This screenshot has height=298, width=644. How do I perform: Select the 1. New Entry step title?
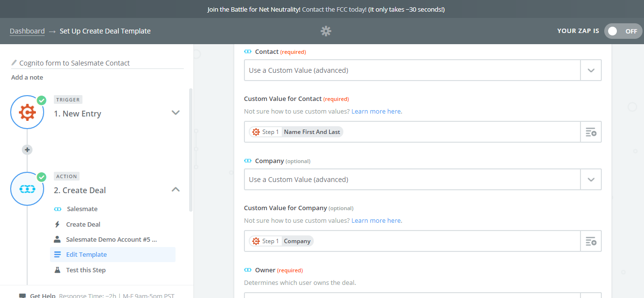coord(78,114)
